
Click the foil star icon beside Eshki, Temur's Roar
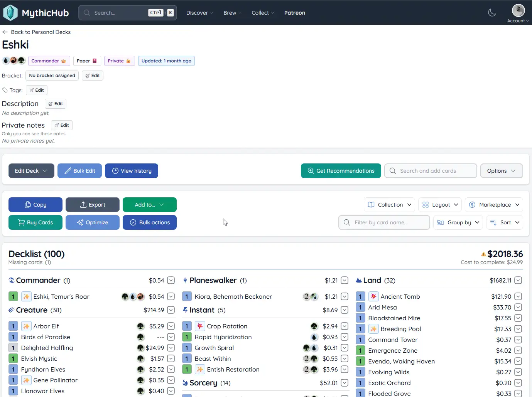[x=26, y=296]
